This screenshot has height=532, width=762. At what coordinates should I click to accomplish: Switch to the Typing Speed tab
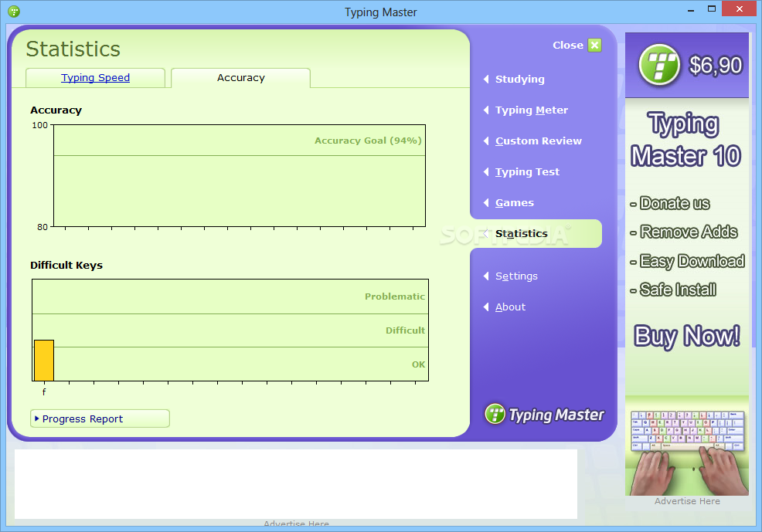[95, 78]
